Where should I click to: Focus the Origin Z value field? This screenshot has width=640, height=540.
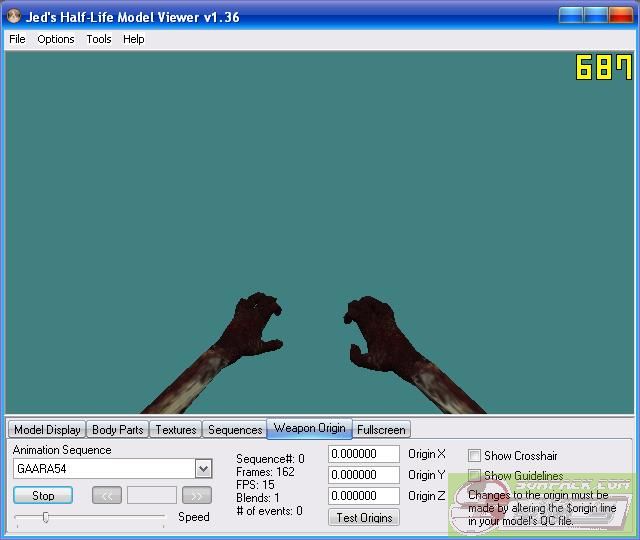click(x=364, y=496)
